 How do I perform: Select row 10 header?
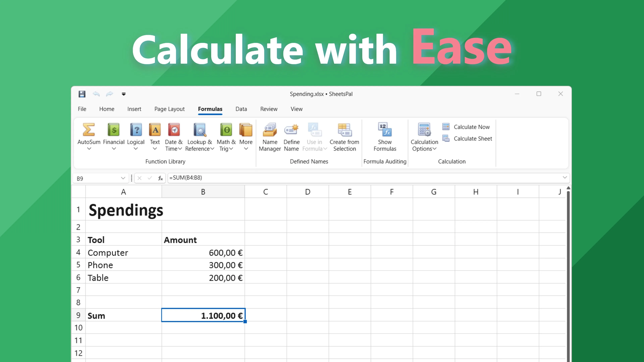click(78, 327)
